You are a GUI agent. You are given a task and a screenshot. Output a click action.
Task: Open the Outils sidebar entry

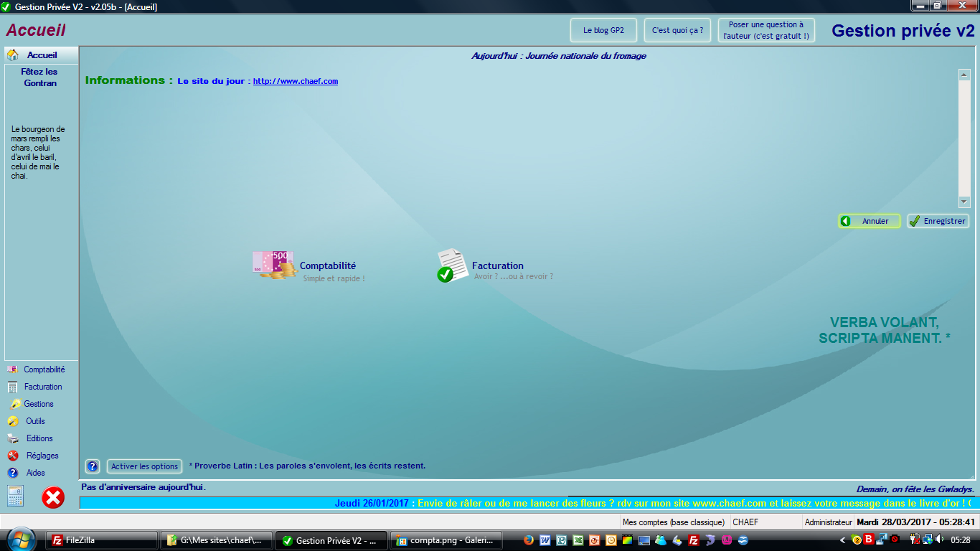pyautogui.click(x=35, y=421)
